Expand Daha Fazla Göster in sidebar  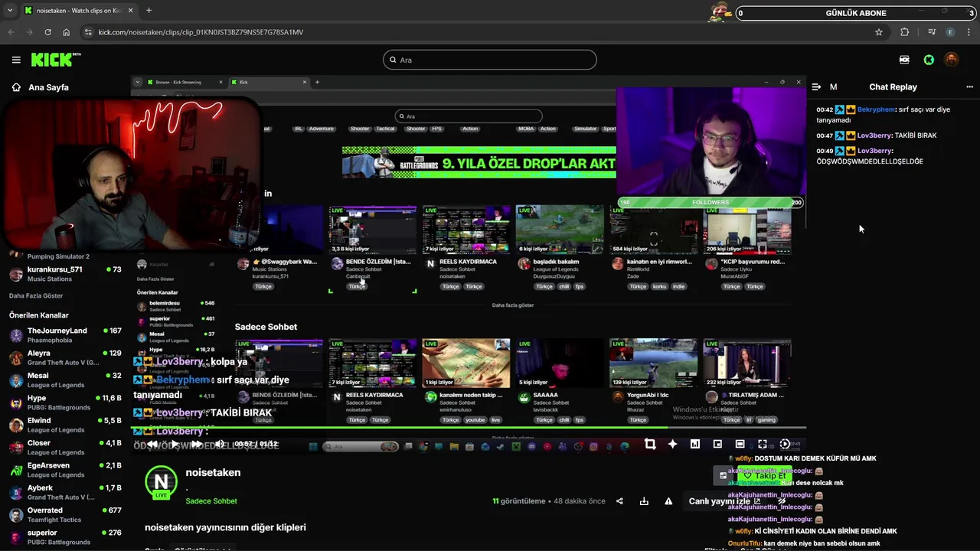[36, 296]
